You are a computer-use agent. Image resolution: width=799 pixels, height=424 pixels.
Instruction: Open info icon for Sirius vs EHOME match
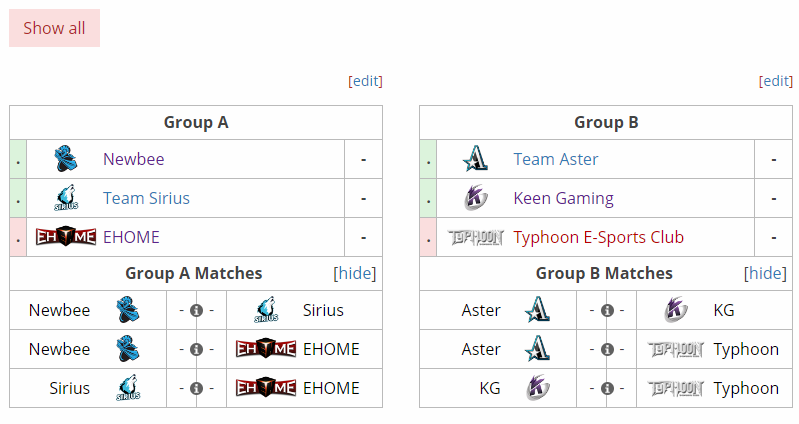[x=196, y=388]
